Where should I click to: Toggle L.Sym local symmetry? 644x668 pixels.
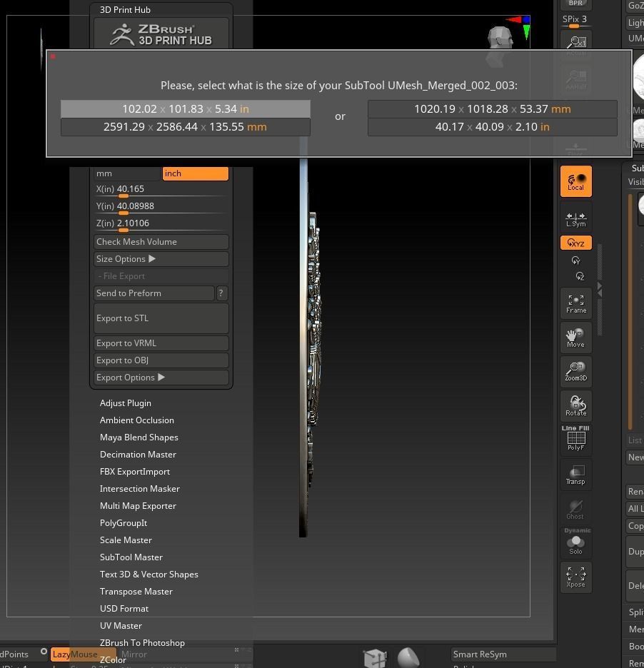pyautogui.click(x=575, y=219)
